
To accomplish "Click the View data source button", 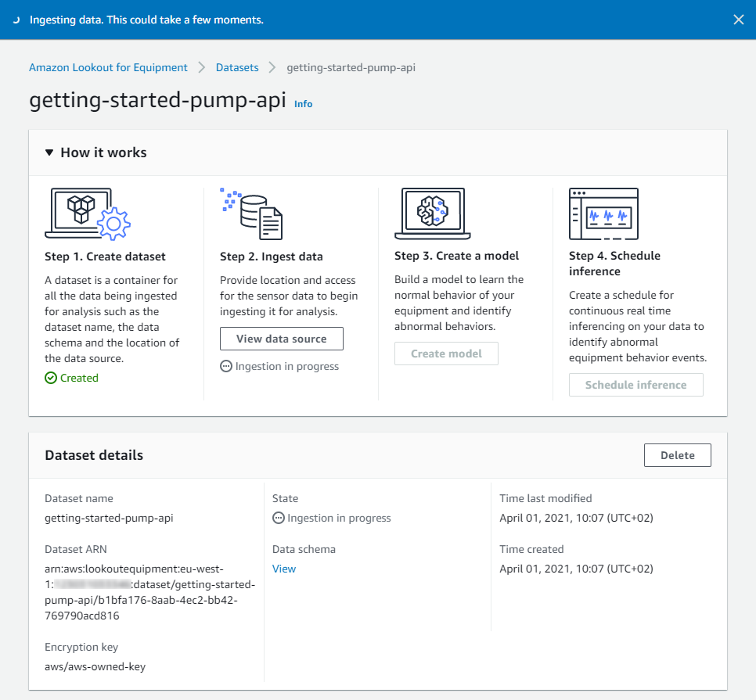I will [282, 339].
